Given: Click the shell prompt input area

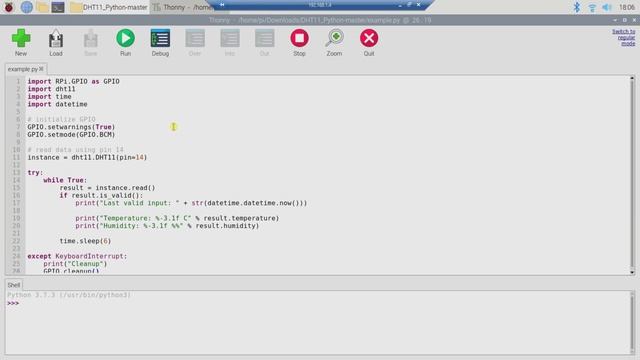Looking at the screenshot, I should (x=318, y=303).
